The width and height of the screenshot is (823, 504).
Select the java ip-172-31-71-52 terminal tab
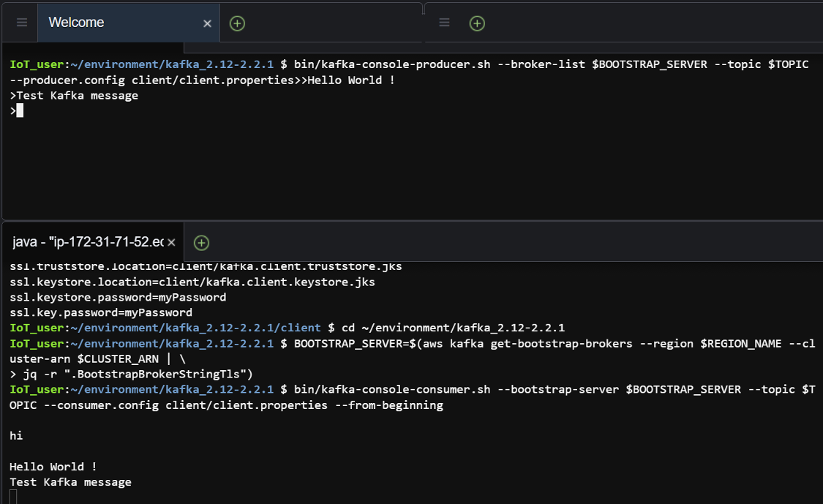89,242
